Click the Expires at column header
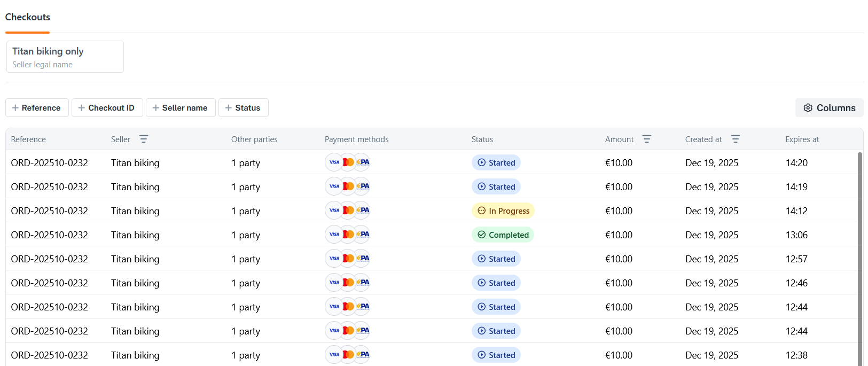The image size is (868, 366). pyautogui.click(x=802, y=139)
